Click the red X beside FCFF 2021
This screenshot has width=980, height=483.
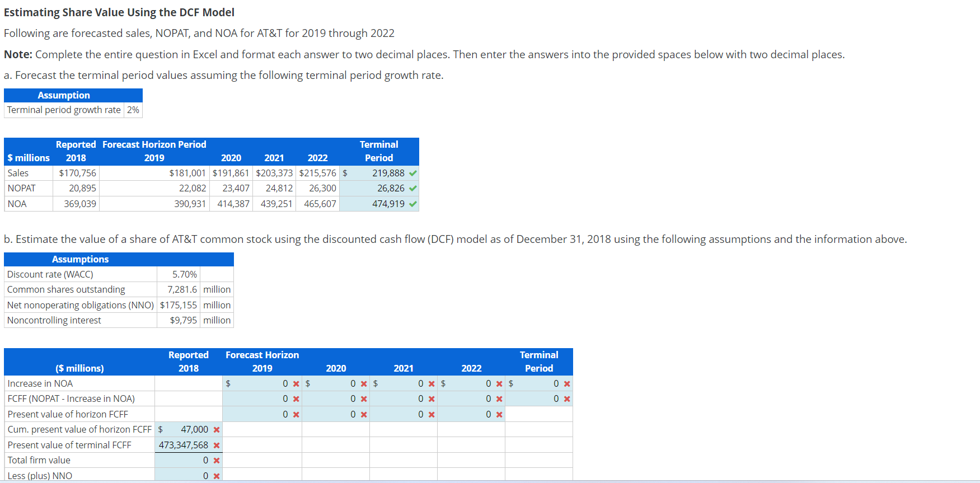tap(432, 399)
